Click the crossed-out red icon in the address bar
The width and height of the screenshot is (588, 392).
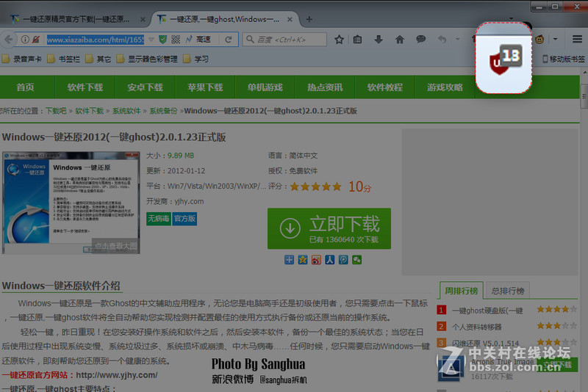click(36, 40)
